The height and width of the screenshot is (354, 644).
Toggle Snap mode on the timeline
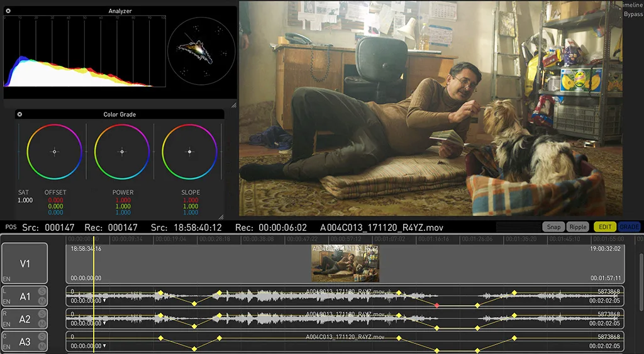click(x=553, y=227)
